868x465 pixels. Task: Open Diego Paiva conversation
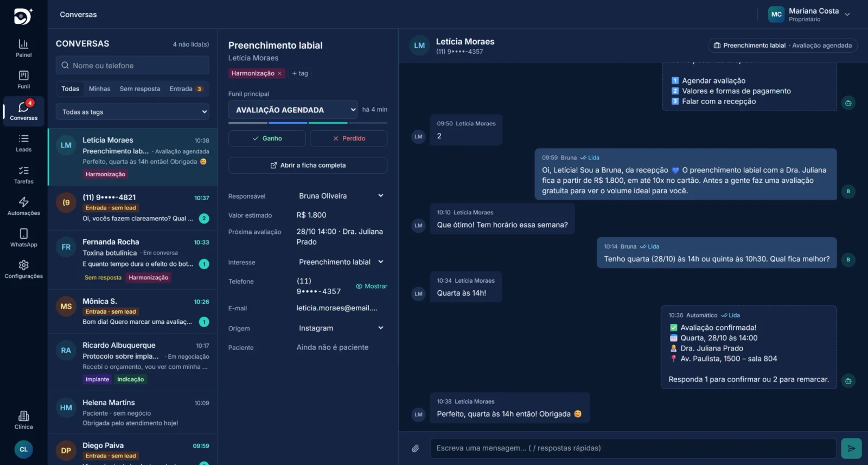(133, 450)
